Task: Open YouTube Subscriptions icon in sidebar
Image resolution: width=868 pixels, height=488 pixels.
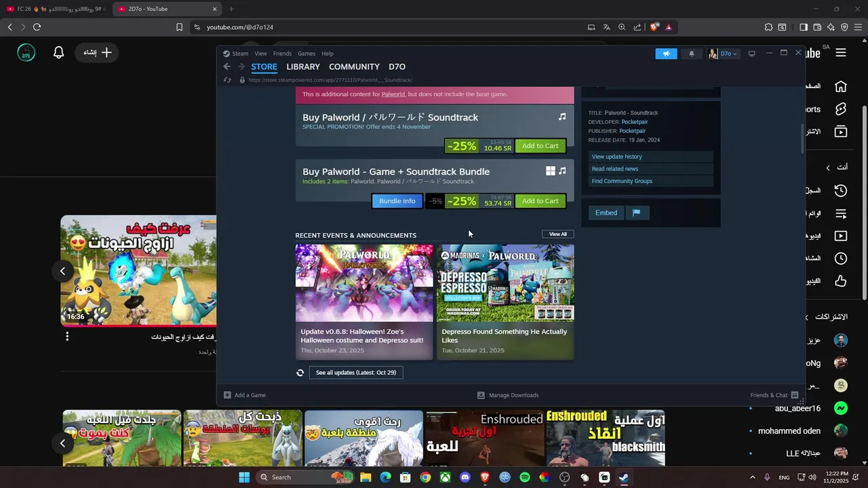Action: (841, 131)
